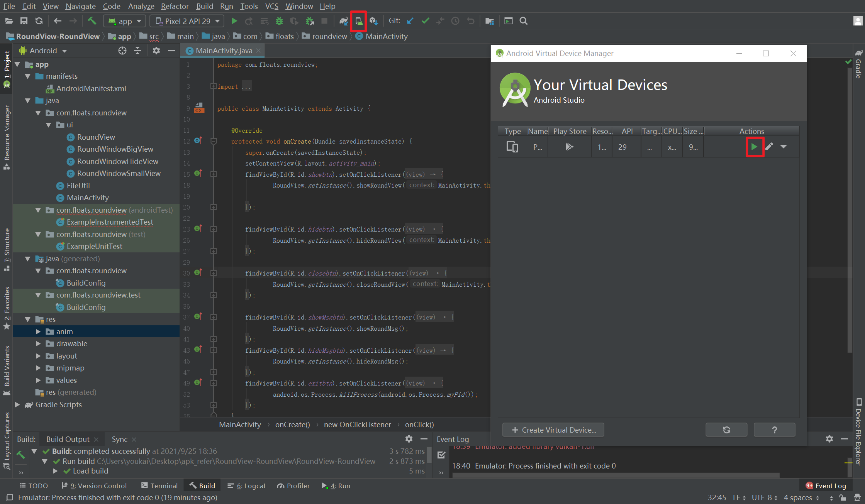Edit the virtual device with pencil icon

(x=769, y=147)
